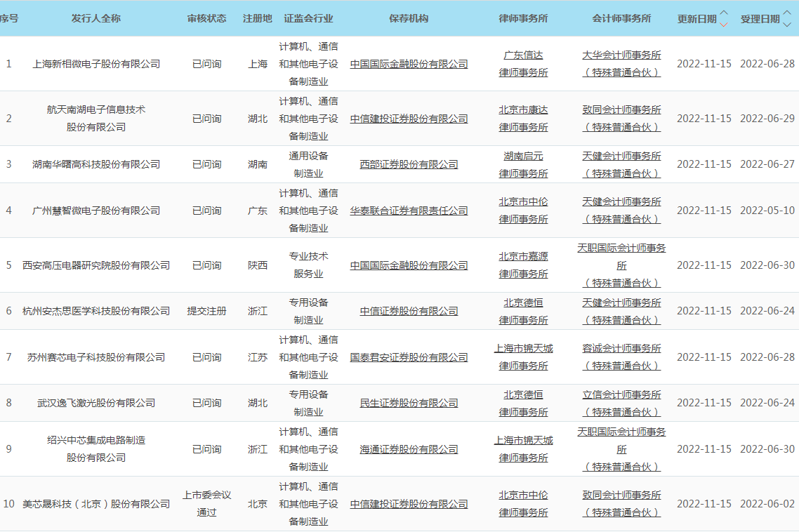
Task: Select the 民生证券股份有限公司 link
Action: (409, 403)
